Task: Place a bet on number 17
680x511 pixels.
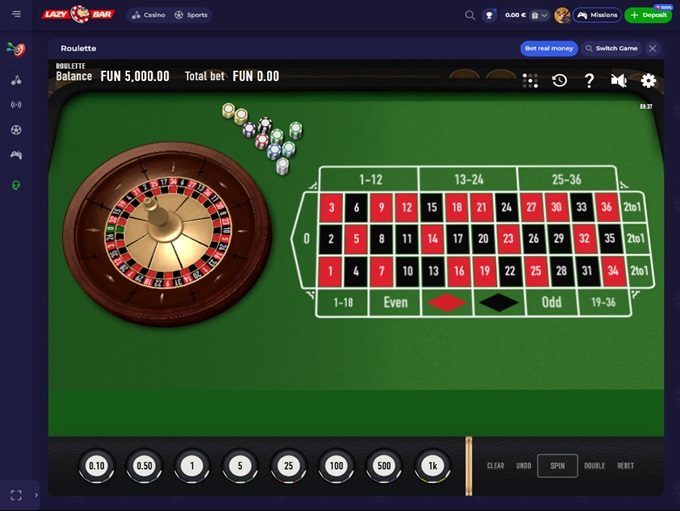Action: (x=458, y=238)
